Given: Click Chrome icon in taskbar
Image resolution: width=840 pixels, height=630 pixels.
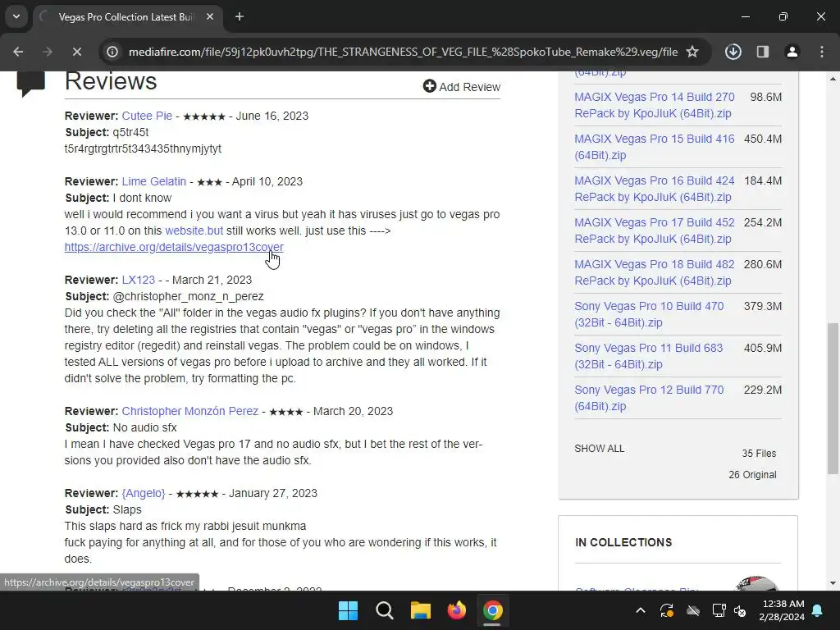Looking at the screenshot, I should [x=492, y=610].
